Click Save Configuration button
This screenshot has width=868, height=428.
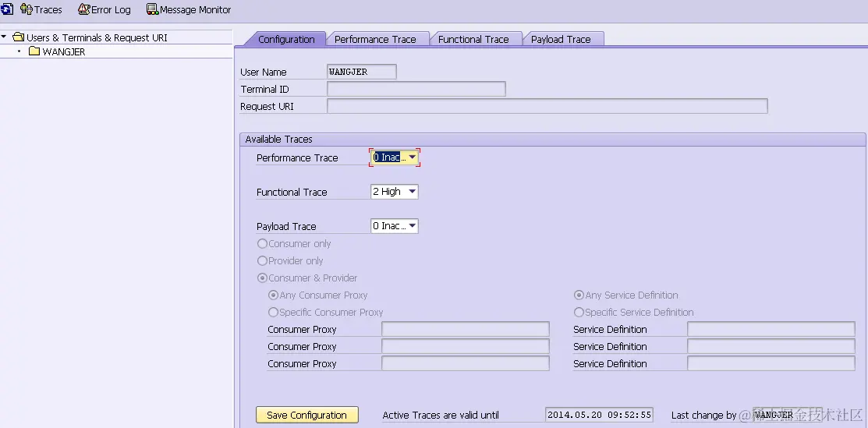click(306, 415)
